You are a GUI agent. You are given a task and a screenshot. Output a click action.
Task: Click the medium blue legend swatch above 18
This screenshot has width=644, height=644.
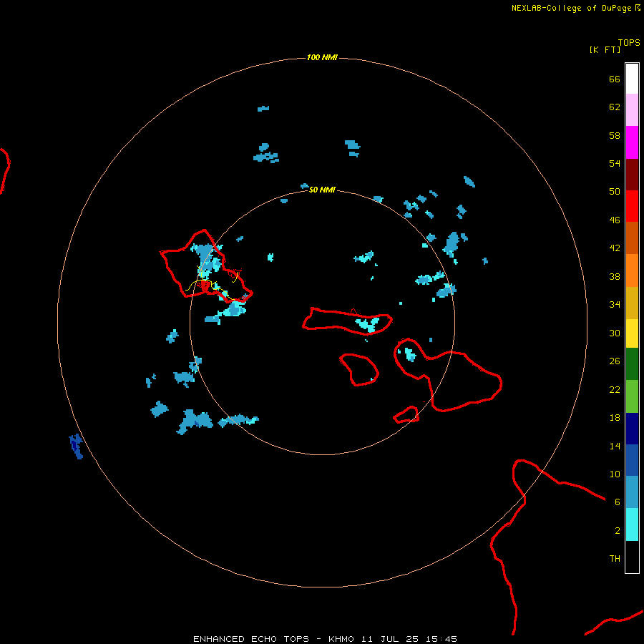[x=632, y=460]
